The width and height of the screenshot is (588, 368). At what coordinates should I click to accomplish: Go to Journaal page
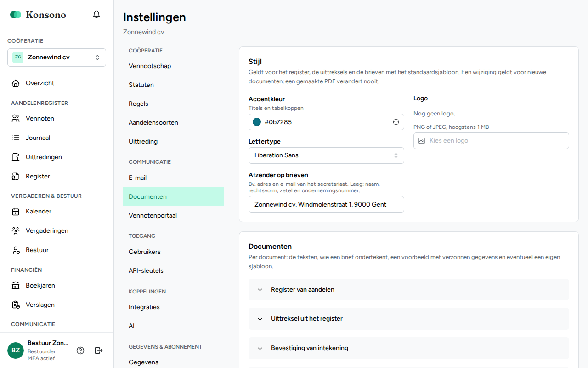click(57, 138)
